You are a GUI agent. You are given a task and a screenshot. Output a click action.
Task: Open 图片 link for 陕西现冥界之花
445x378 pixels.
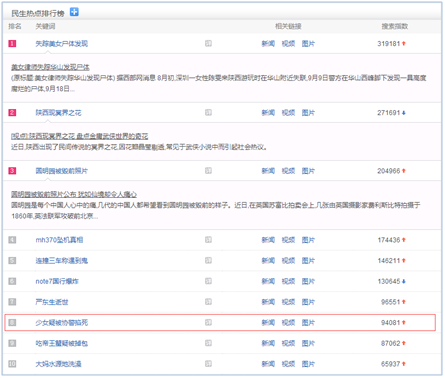pos(308,112)
